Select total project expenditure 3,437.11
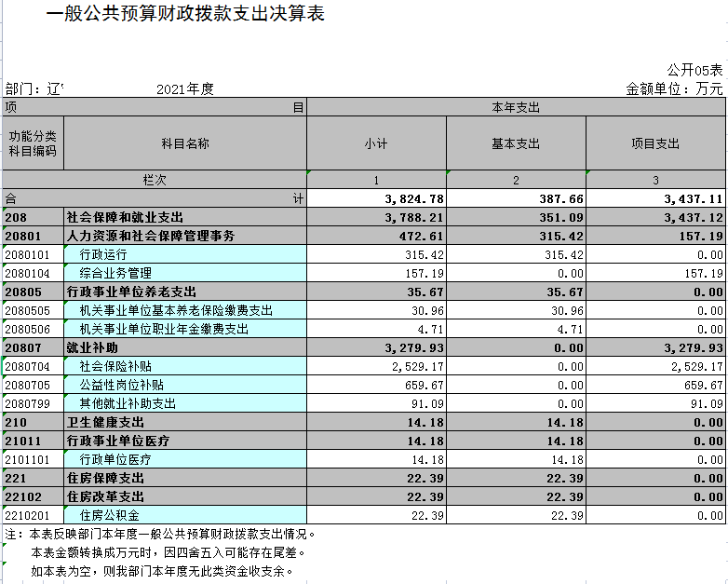Viewport: 728px width, 584px height. [655, 198]
